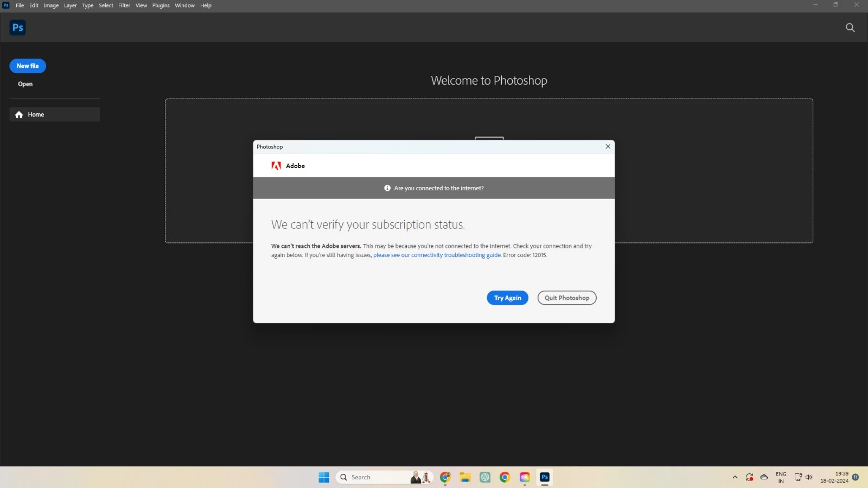Click the Photoshop taskbar icon

click(x=545, y=477)
